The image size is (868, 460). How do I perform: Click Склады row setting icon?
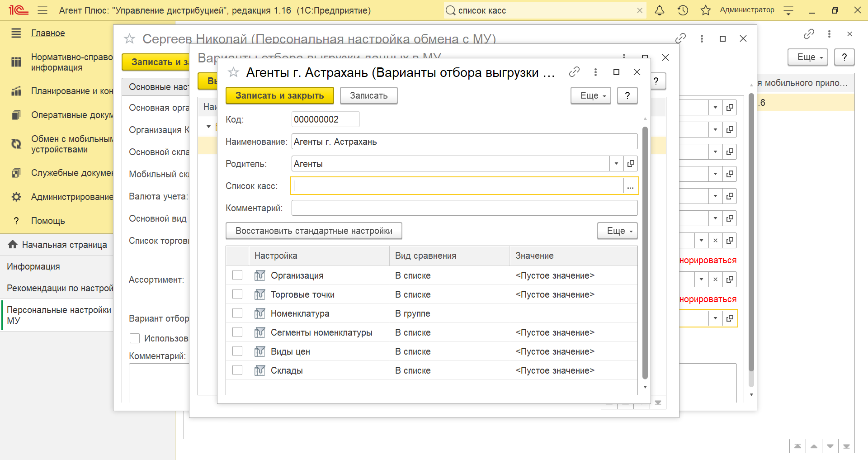coord(259,370)
